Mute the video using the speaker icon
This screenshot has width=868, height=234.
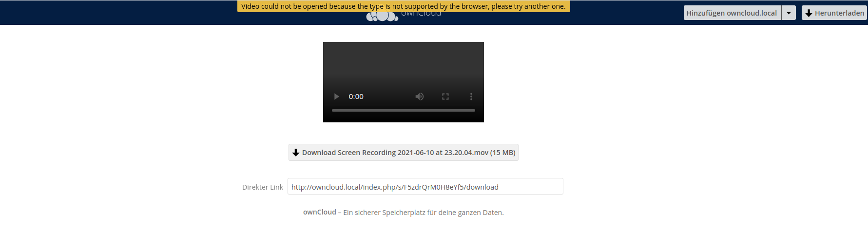tap(419, 97)
